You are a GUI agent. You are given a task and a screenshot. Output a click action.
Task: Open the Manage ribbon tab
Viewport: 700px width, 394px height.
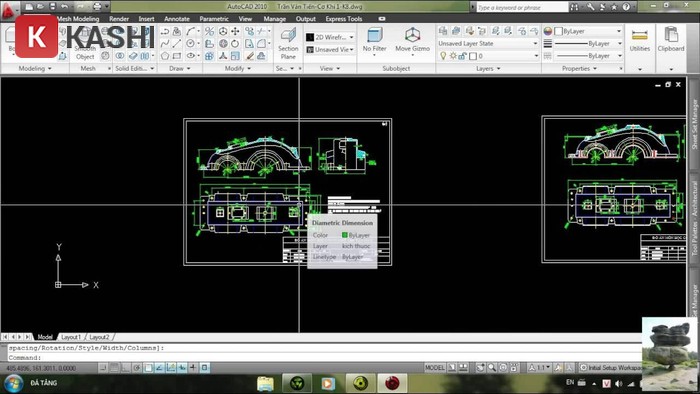point(275,19)
